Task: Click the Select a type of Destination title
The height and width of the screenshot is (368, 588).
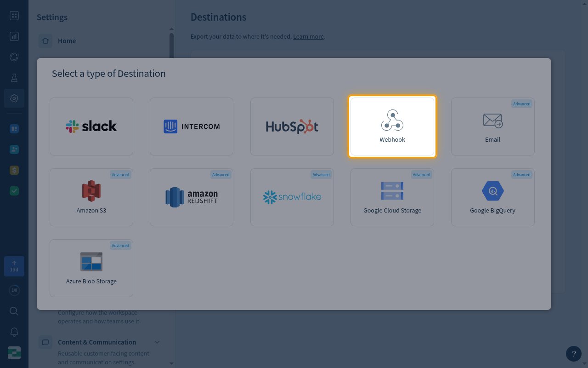Action: pyautogui.click(x=108, y=74)
